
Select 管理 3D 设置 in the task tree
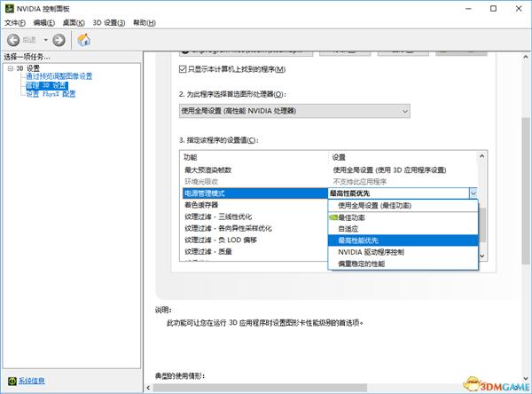pos(47,85)
